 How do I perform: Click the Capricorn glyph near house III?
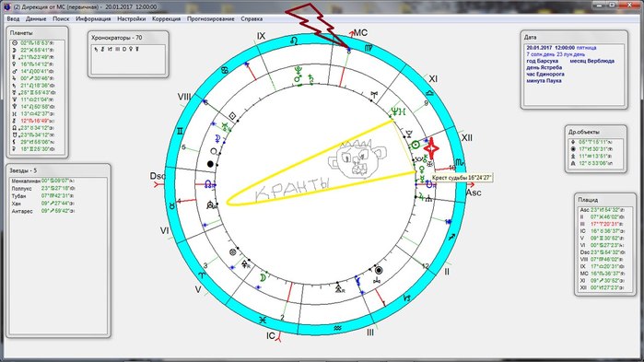tap(406, 298)
